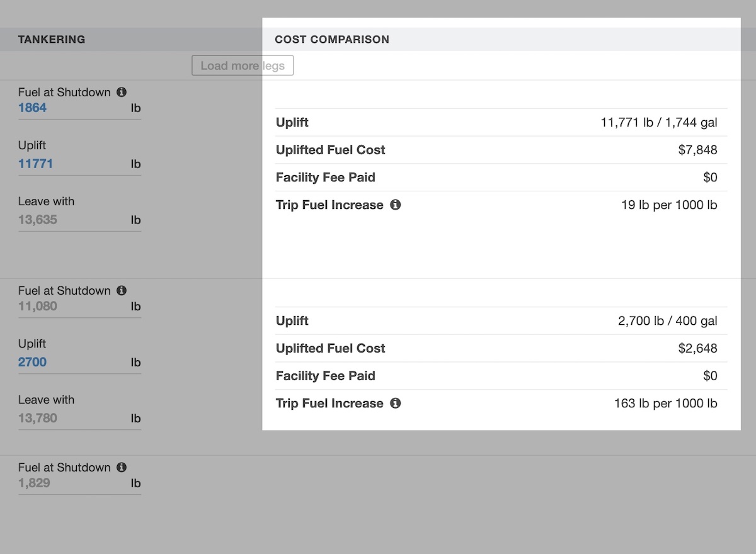The width and height of the screenshot is (756, 554).
Task: Click Trip Fuel Increase label, 163 lb row
Action: tap(329, 403)
